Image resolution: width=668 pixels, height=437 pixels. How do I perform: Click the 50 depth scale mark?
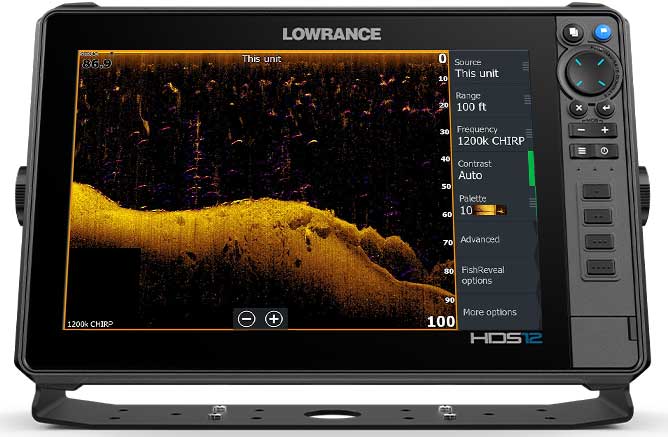click(446, 187)
